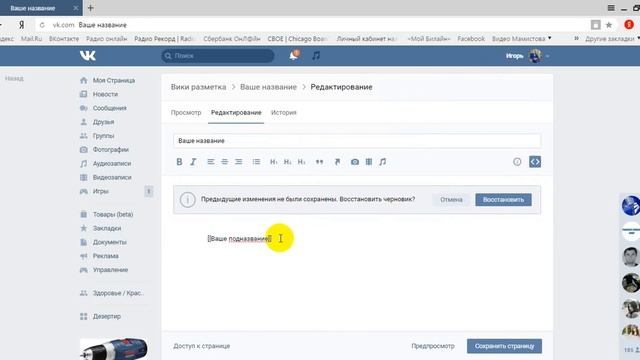Align text to the left
Viewport: 640px width, 360px height.
click(x=211, y=162)
